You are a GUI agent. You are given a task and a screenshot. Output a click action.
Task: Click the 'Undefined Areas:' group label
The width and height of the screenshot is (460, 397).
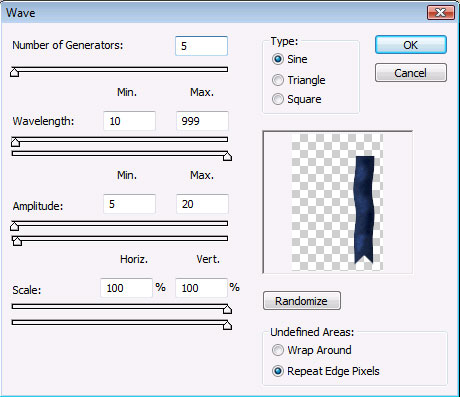pyautogui.click(x=312, y=332)
